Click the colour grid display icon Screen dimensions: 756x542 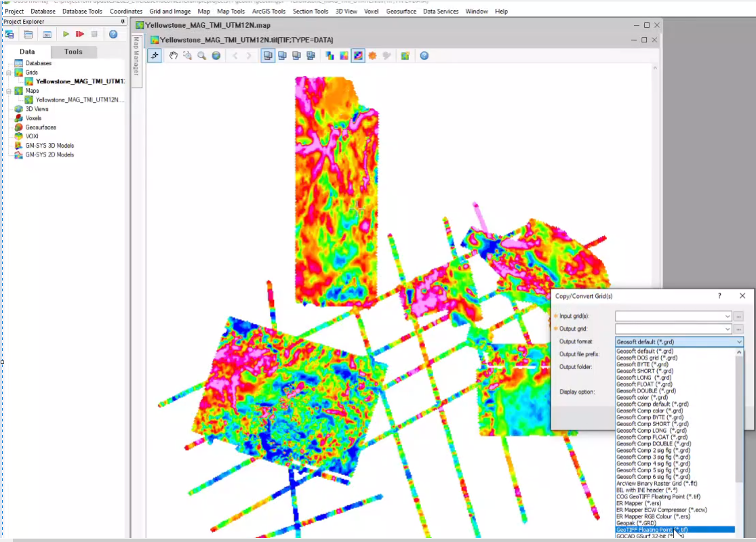[x=344, y=56]
